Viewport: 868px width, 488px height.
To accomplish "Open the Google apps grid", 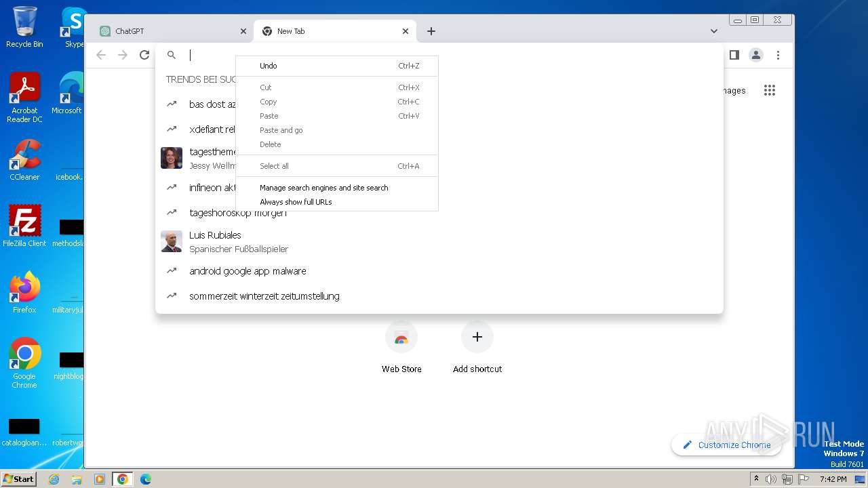I will point(770,90).
